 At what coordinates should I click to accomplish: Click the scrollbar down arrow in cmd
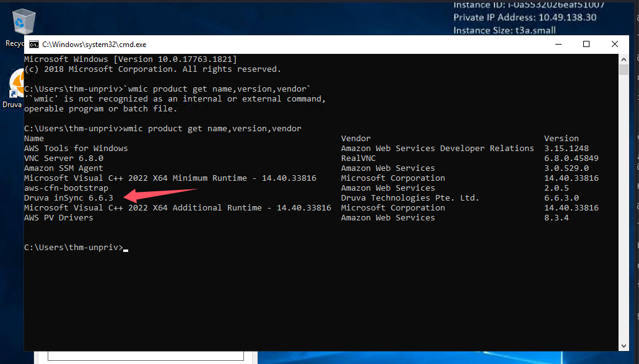624,346
